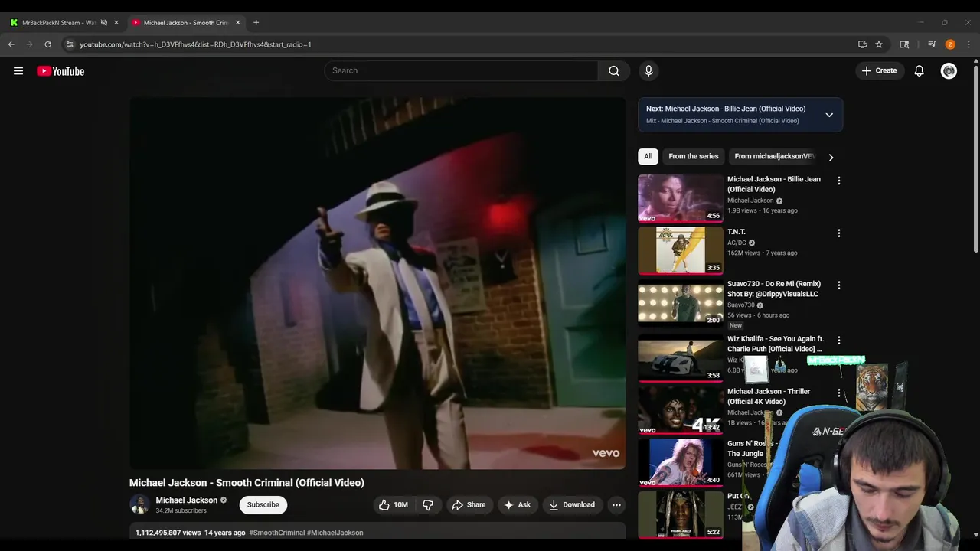Close the MrBackPackN Stream tab

click(116, 22)
